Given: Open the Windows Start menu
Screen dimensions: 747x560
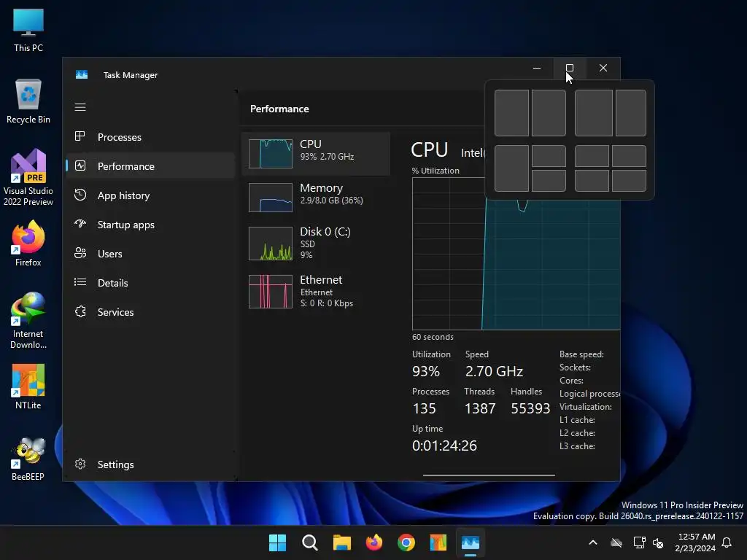Looking at the screenshot, I should (277, 542).
